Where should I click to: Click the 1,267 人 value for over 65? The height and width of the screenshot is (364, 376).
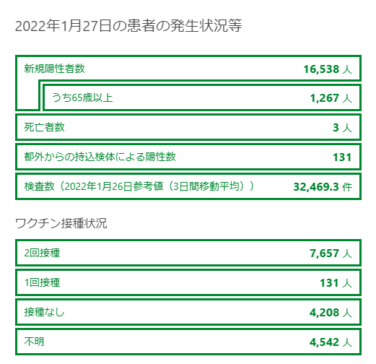[331, 98]
